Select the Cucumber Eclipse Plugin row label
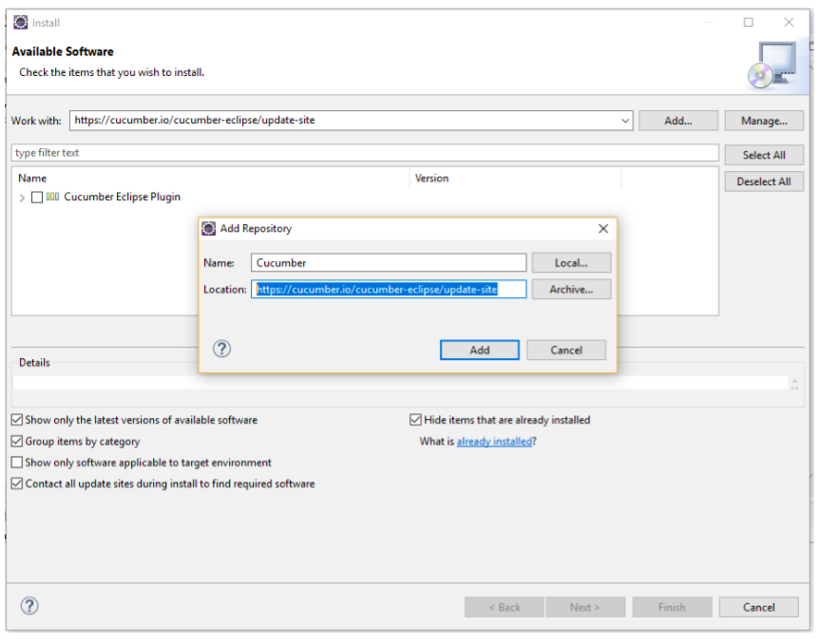Viewport: 819px width, 644px height. pos(123,197)
